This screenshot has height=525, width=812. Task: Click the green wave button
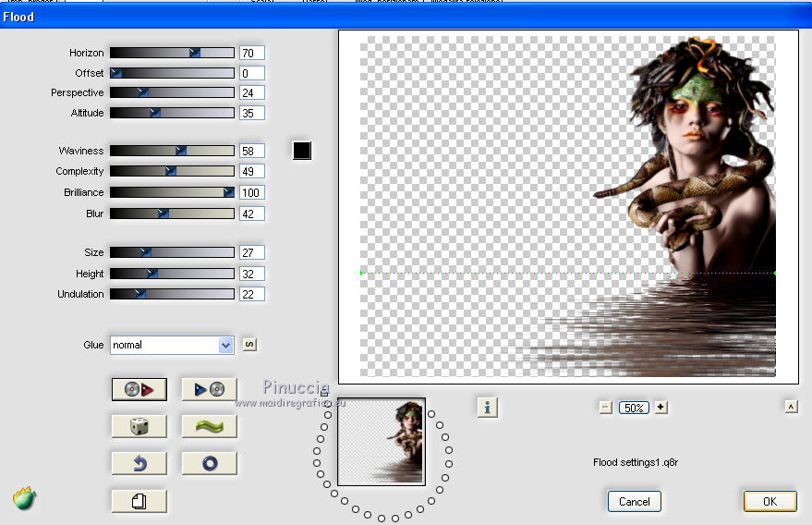209,426
